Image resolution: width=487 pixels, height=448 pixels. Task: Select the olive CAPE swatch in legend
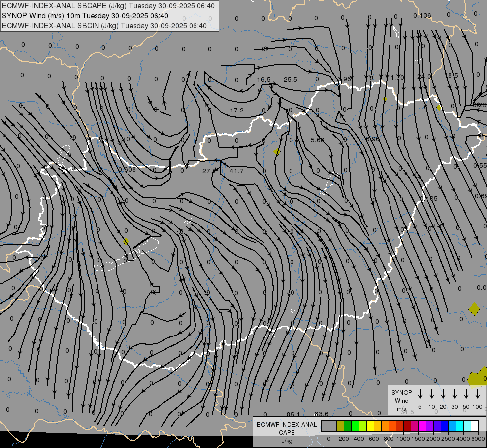pos(340,426)
